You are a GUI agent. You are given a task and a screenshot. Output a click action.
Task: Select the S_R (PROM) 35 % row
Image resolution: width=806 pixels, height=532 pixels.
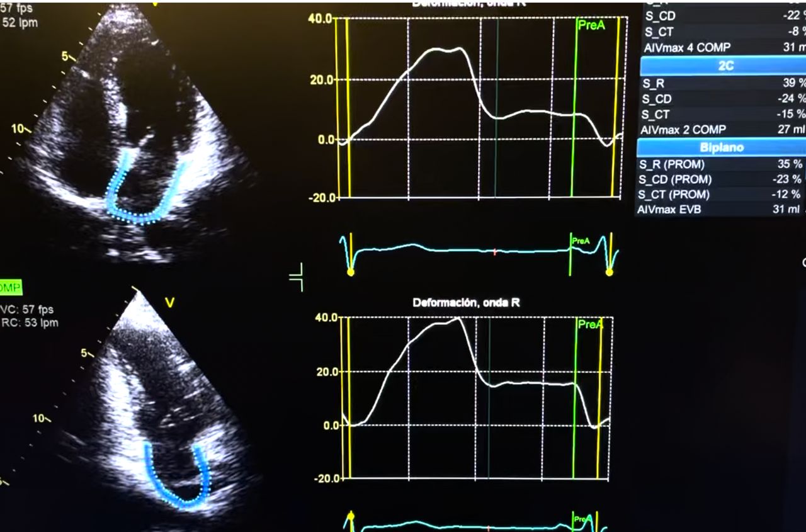coord(722,164)
